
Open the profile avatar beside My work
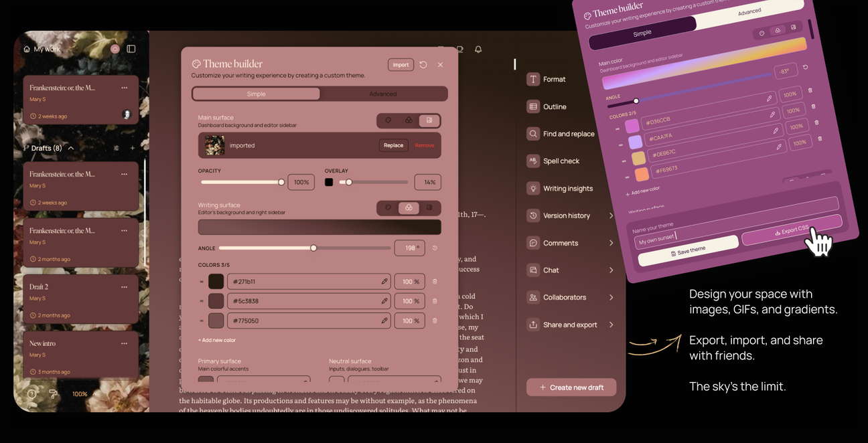(x=115, y=49)
